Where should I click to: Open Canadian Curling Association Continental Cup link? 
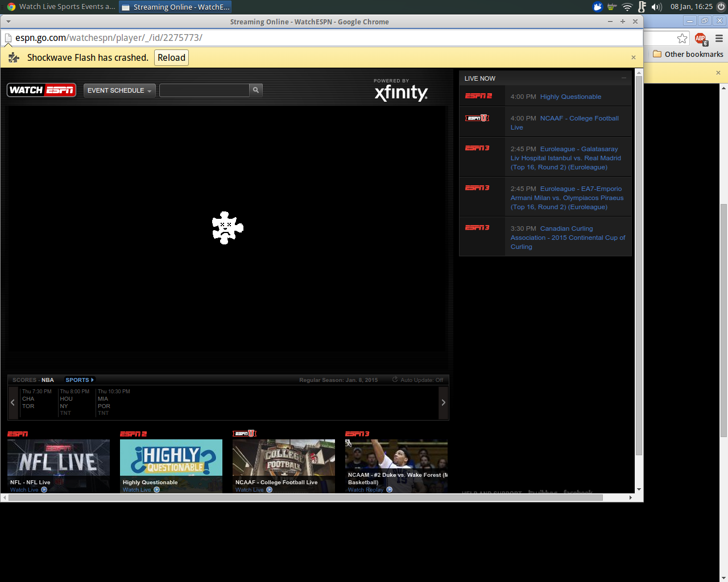tap(568, 238)
